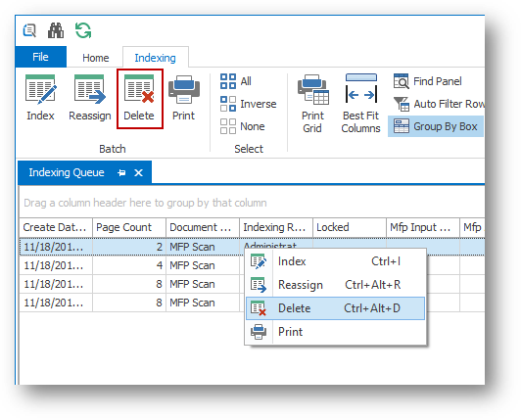The height and width of the screenshot is (420, 521).
Task: Click Best Fit Columns
Action: coord(360,104)
